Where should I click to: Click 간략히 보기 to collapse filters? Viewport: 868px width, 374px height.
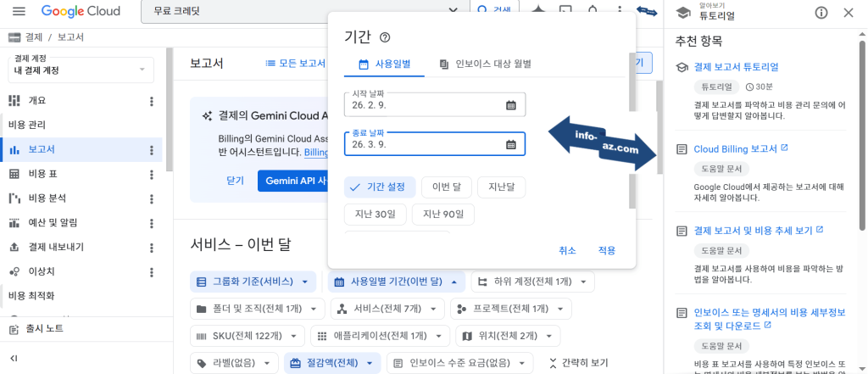click(x=578, y=363)
